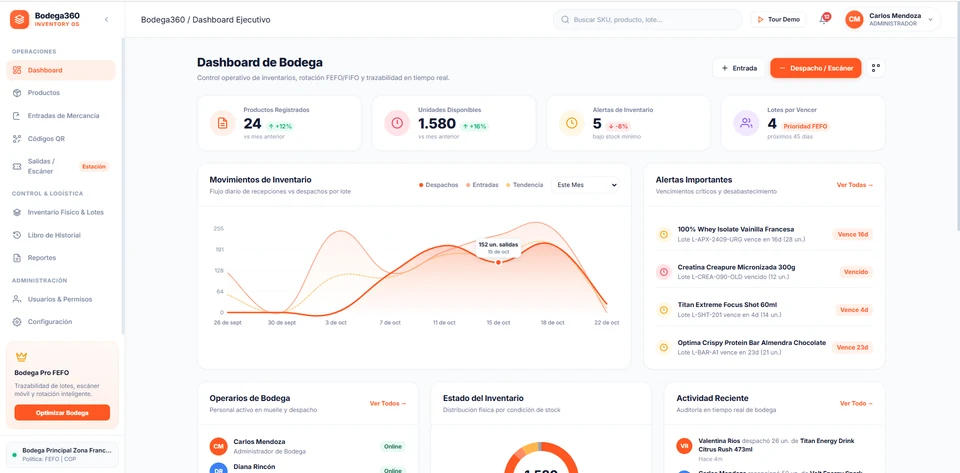Click the Alertas de Inventario icon
The height and width of the screenshot is (473, 960).
(571, 123)
